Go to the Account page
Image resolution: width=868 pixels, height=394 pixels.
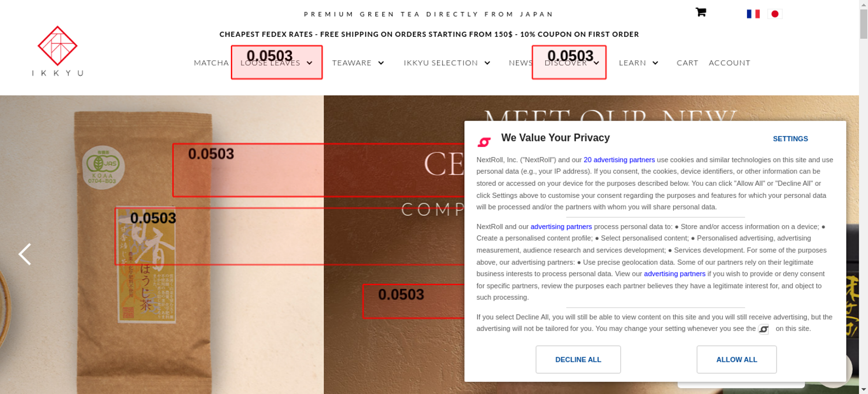(729, 63)
